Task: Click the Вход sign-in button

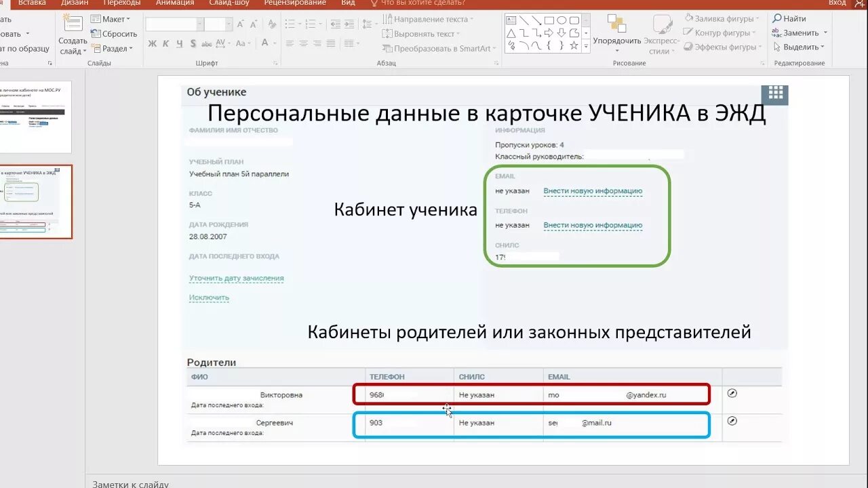Action: coord(837,3)
